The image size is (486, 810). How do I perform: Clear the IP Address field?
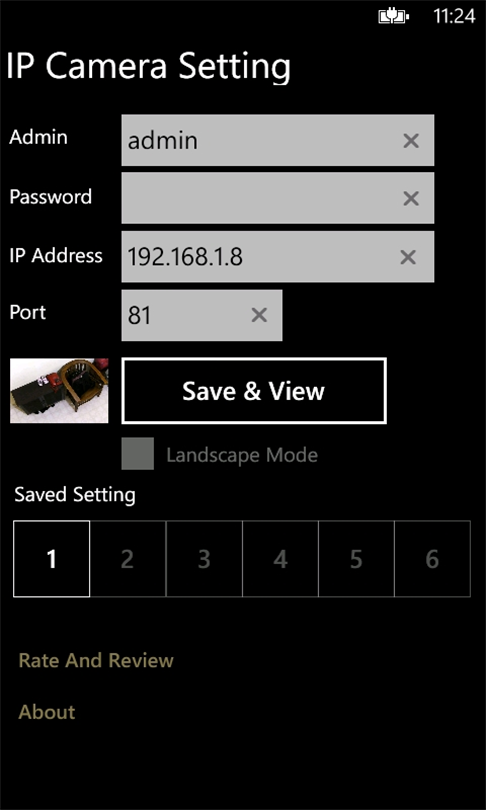(408, 257)
